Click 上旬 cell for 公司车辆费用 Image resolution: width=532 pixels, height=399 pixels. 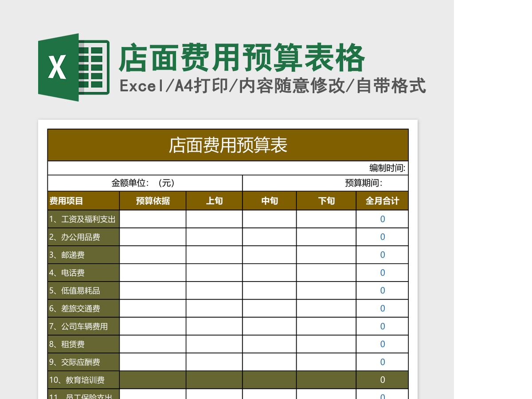click(214, 326)
